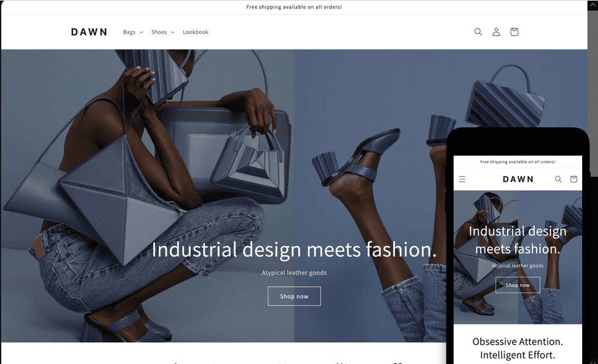Click the mobile Shop now button
Screen dimensions: 598x364
pos(518,285)
